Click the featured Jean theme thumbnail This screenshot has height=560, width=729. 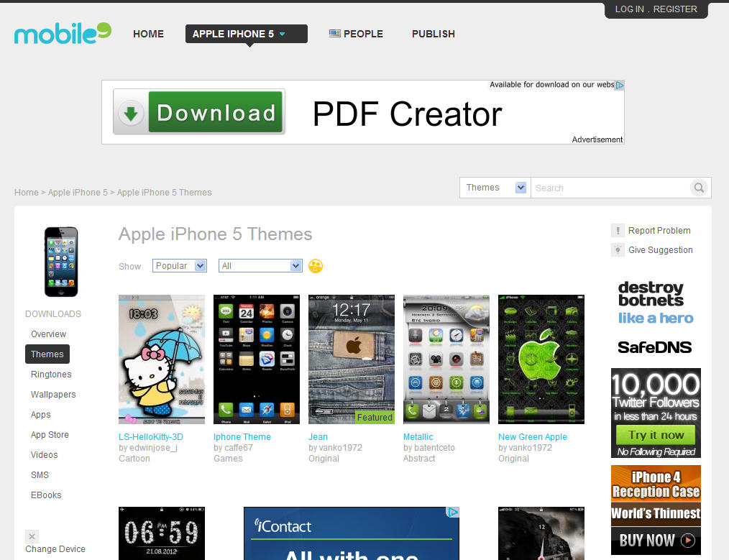pos(351,358)
